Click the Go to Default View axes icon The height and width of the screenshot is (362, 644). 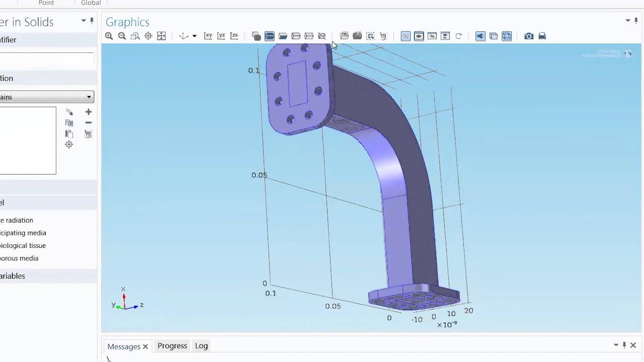[184, 36]
